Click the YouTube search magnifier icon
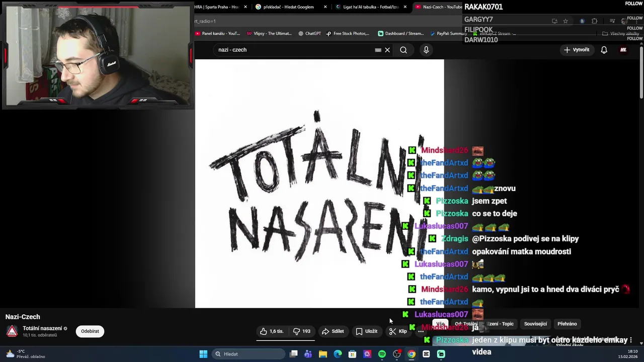 tap(404, 50)
